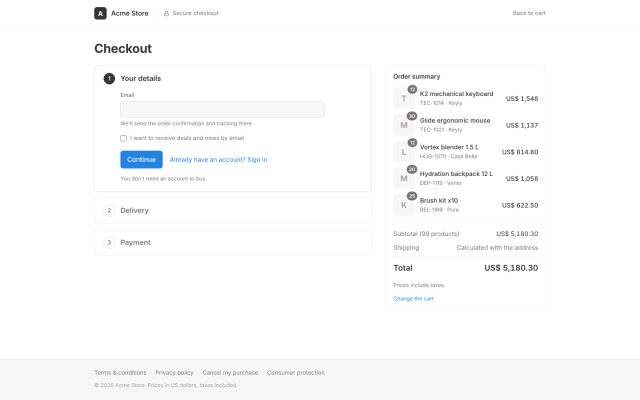Click the K2 mechanical keyboard thumbnail
Viewport: 640px width, 400px height.
point(404,98)
